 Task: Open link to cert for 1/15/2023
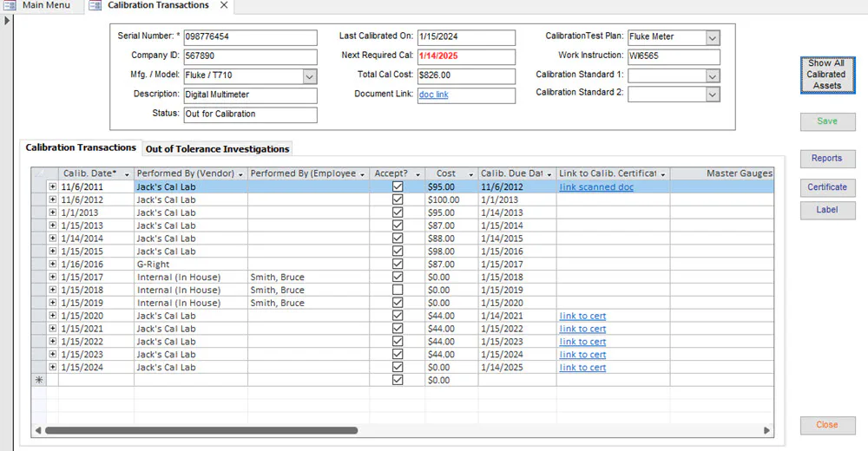582,355
